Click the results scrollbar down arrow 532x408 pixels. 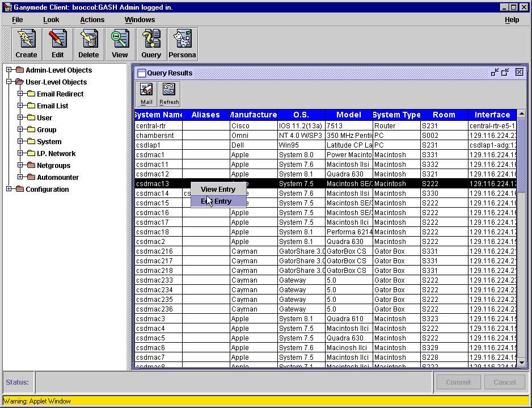(522, 362)
